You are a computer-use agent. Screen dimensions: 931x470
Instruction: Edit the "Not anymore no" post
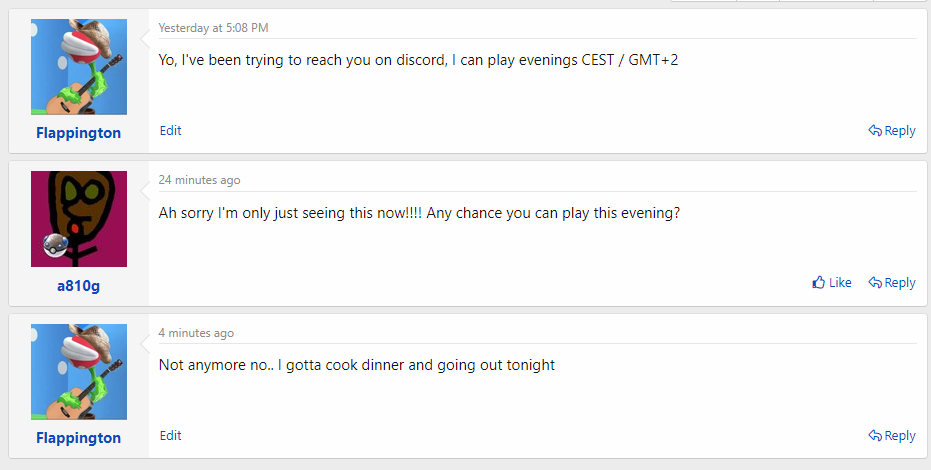tap(170, 435)
